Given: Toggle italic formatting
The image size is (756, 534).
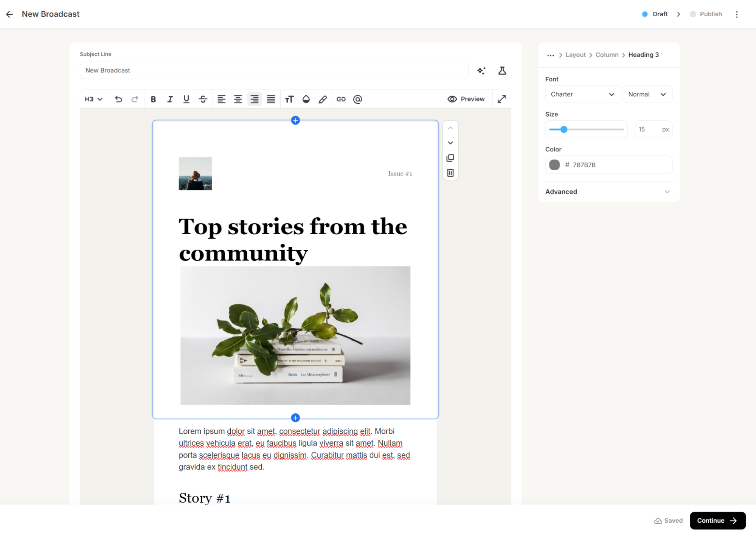Looking at the screenshot, I should [170, 99].
